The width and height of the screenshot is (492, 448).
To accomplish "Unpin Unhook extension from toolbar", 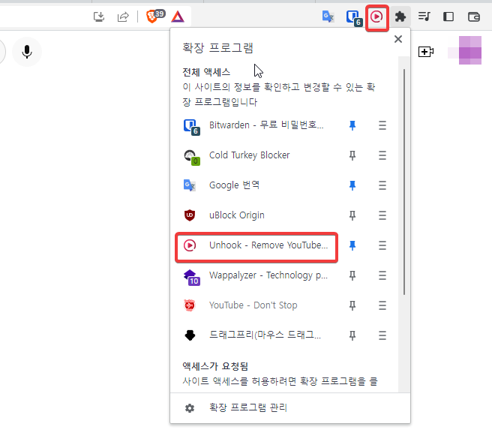I will click(352, 245).
